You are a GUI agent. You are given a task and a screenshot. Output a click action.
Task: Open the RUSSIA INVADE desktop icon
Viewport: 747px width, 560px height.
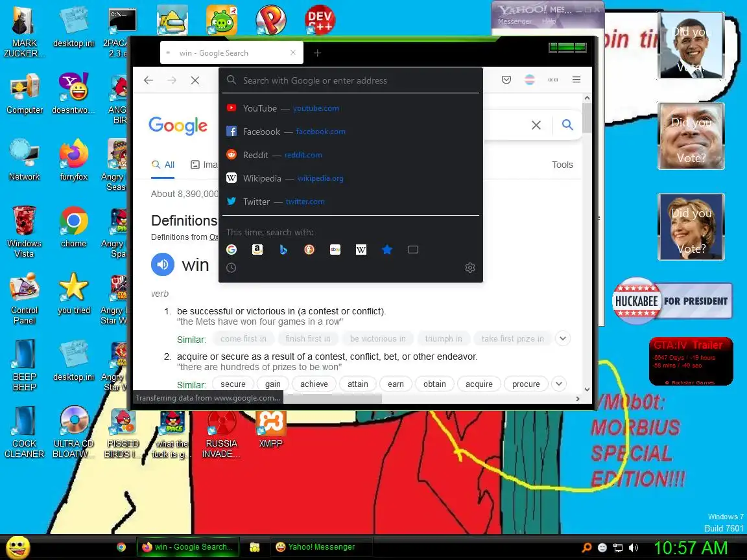[221, 434]
